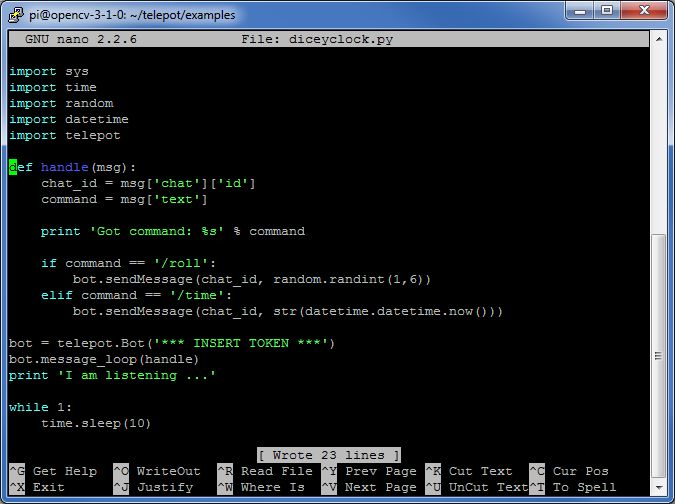The height and width of the screenshot is (504, 675).
Task: Click the ^Y Prev Page shortcut
Action: pyautogui.click(x=369, y=471)
